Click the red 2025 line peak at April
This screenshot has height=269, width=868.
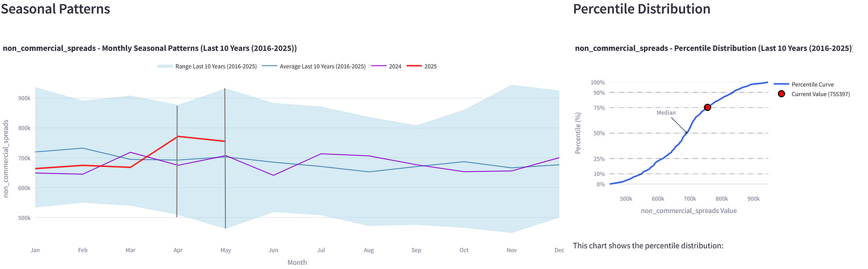[x=177, y=137]
